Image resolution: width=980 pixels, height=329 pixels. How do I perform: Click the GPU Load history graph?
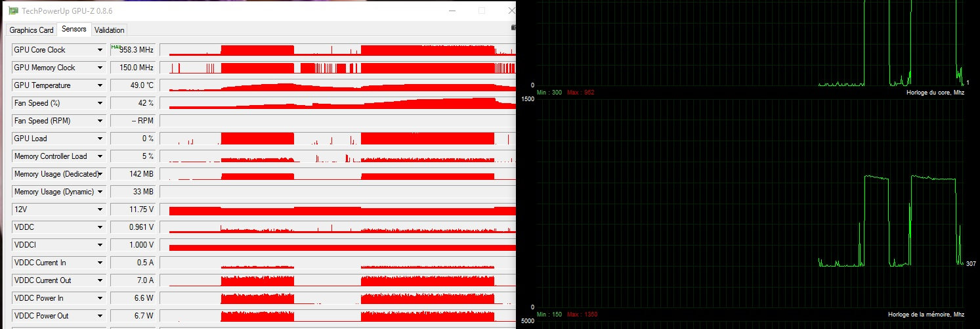coord(338,139)
